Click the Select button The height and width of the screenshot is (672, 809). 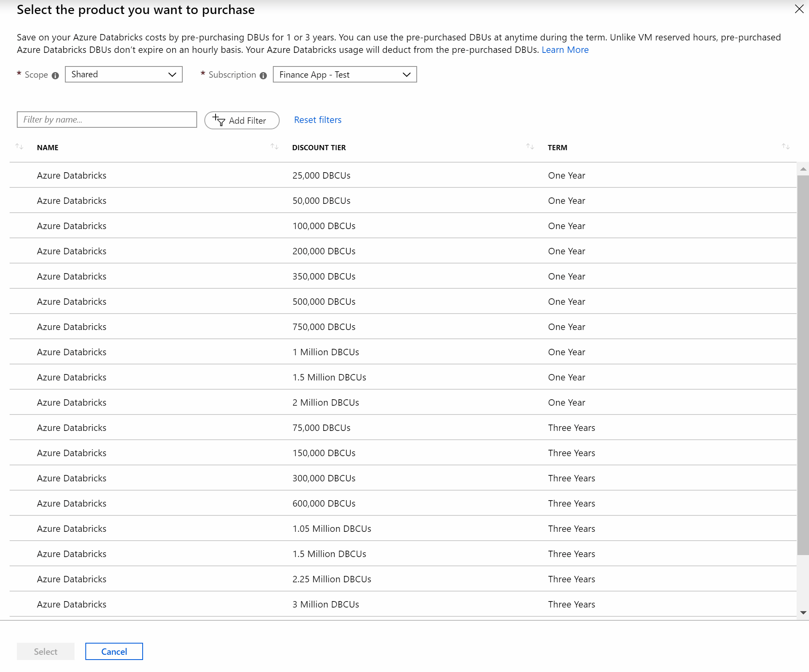46,652
